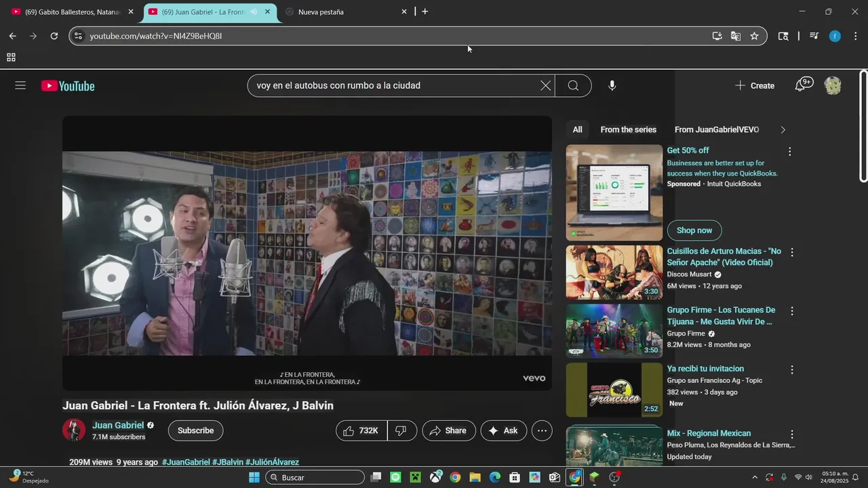Open the YouTube hamburger guide menu

click(x=20, y=85)
